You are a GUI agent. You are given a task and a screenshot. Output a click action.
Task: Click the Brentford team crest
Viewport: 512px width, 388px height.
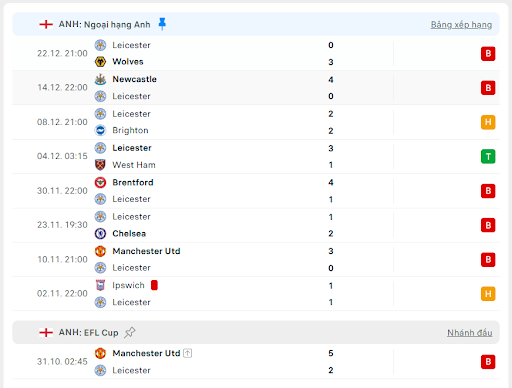(100, 182)
